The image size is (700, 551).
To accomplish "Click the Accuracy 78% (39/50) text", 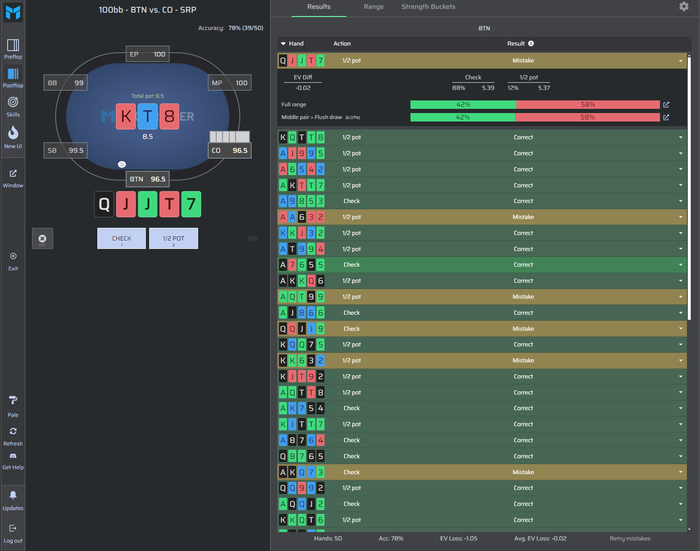I will tap(230, 28).
